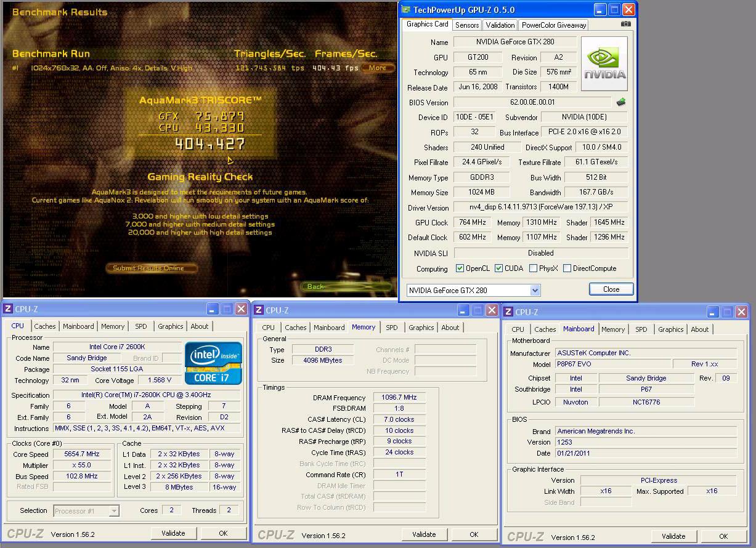The image size is (756, 548).
Task: Click the Bandwidth 167.7 GB/s field
Action: pos(596,192)
